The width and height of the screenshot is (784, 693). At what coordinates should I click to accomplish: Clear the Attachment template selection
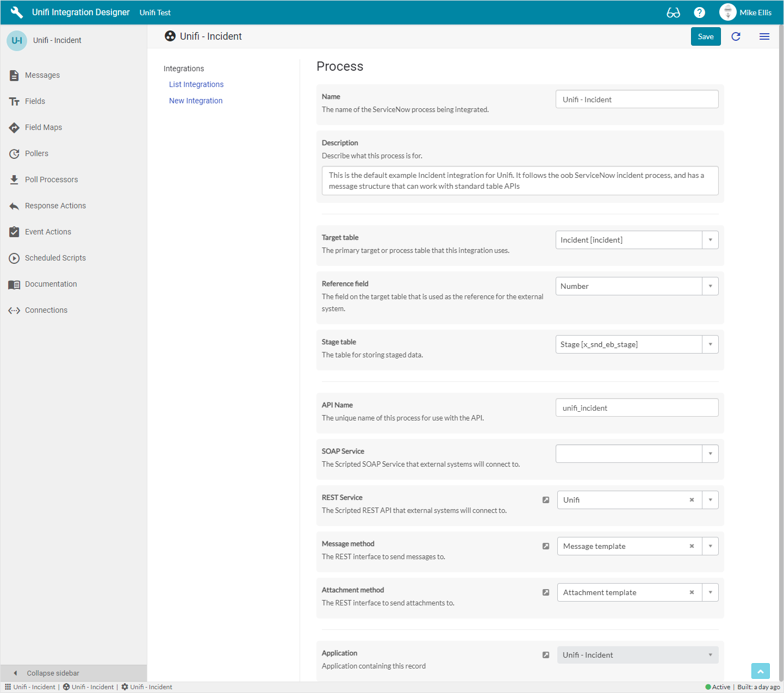tap(692, 592)
